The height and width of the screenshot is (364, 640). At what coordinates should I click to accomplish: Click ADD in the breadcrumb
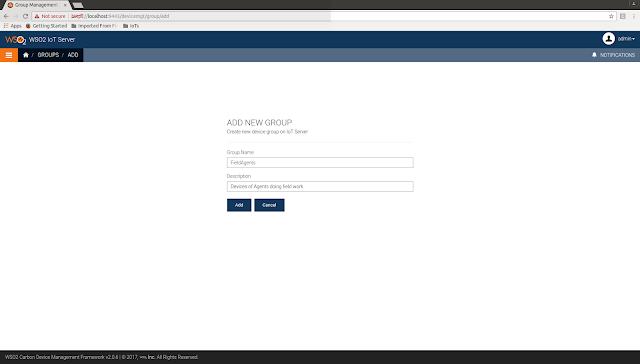coord(73,55)
